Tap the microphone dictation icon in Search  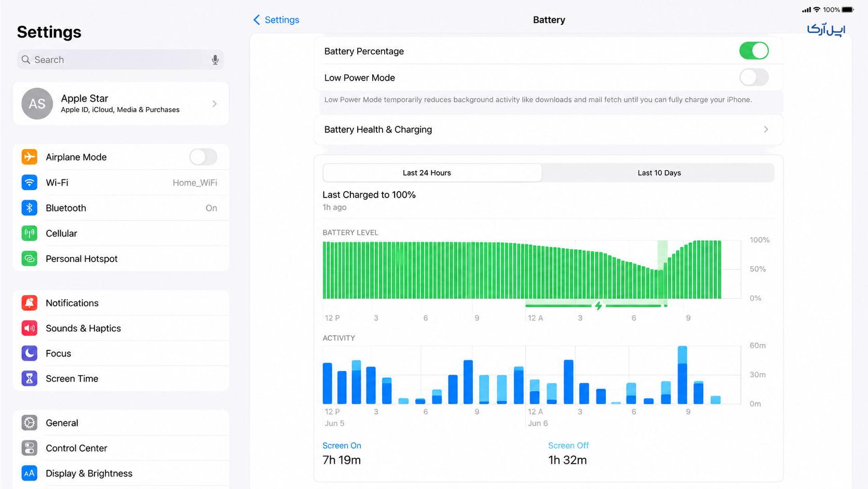[215, 60]
